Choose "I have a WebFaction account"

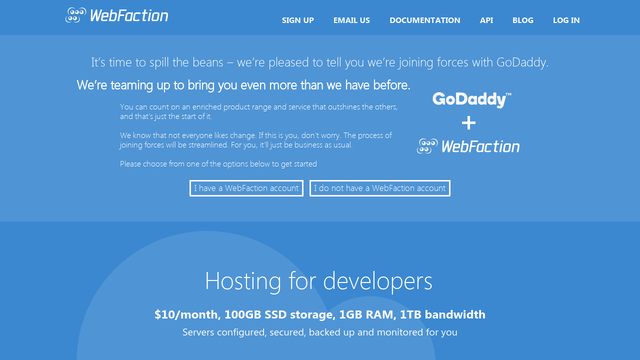pyautogui.click(x=246, y=188)
